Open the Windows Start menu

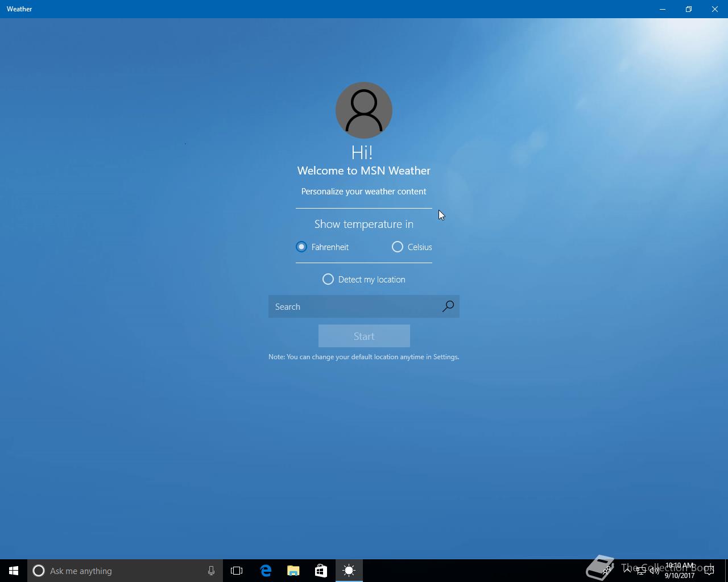[14, 571]
